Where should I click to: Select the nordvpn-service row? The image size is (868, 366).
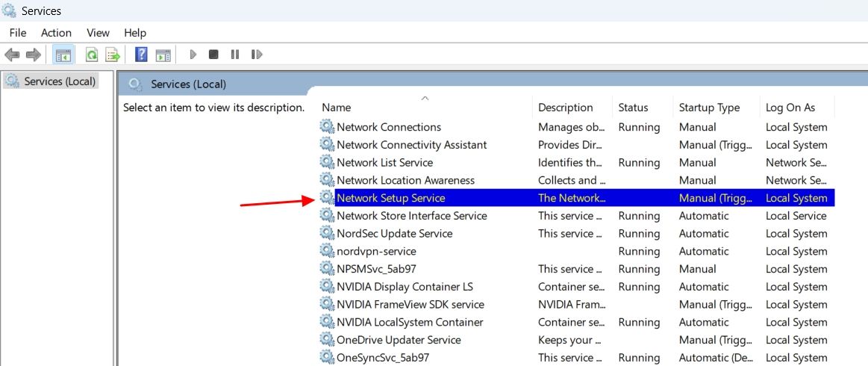pos(576,252)
